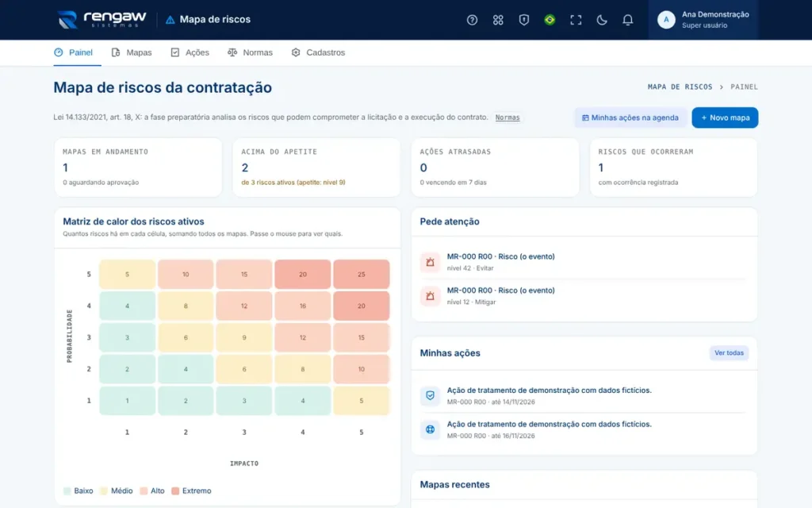
Task: Click the Mapa de riscos header title
Action: coord(215,19)
